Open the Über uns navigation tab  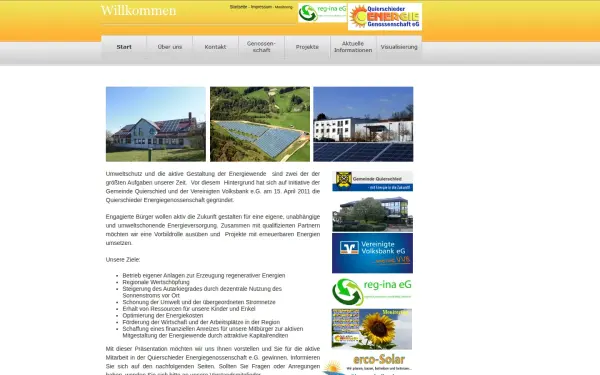pyautogui.click(x=170, y=47)
